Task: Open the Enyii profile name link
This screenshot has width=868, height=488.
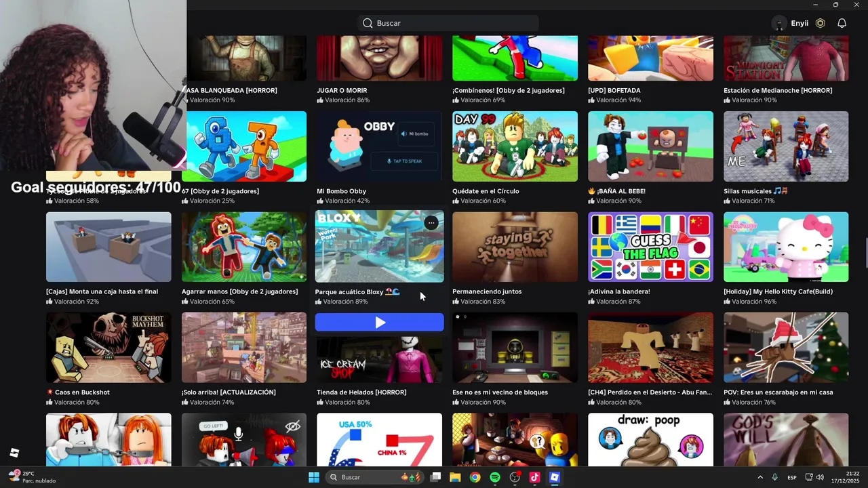Action: 800,23
